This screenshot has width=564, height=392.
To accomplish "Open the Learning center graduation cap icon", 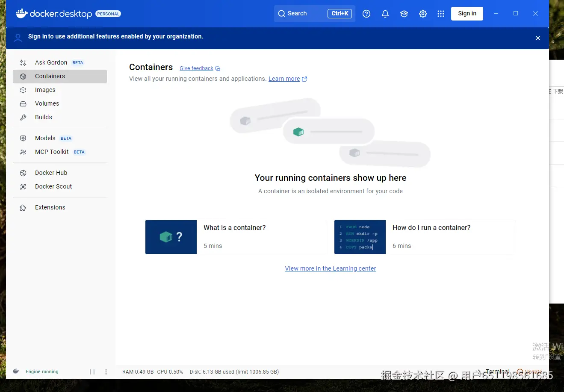I will 404,14.
